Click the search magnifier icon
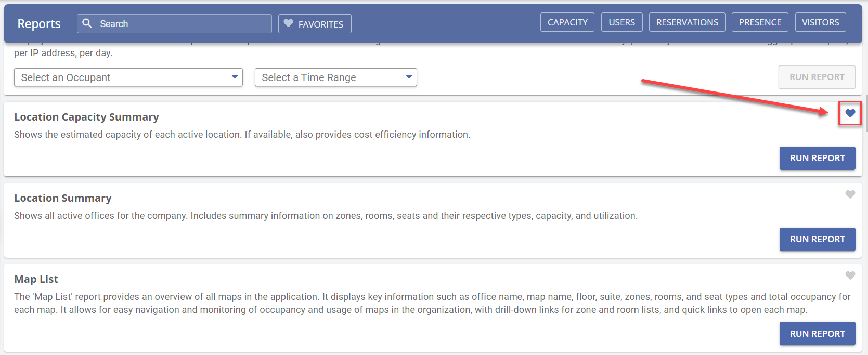868x355 pixels. click(x=87, y=23)
